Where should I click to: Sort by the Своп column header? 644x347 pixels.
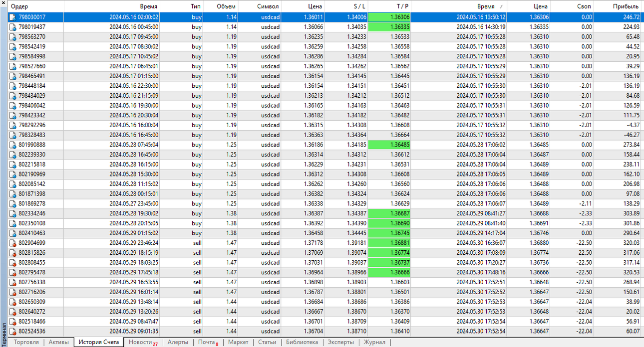(x=572, y=6)
